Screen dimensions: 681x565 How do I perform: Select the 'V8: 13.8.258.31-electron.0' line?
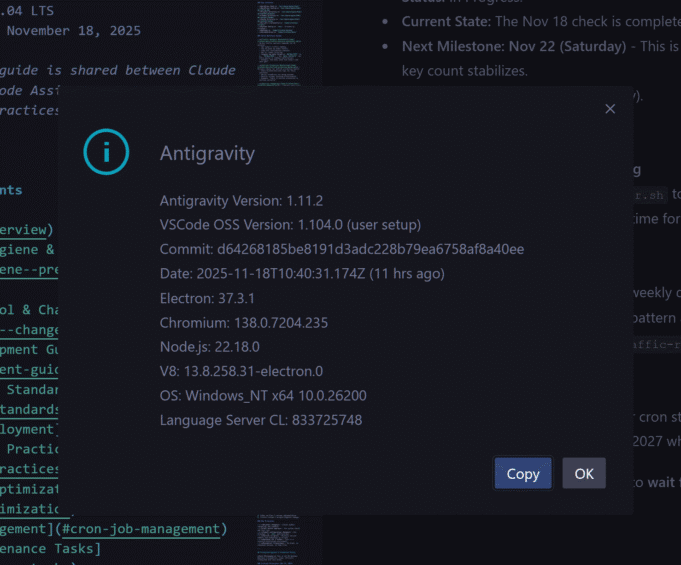pos(241,371)
